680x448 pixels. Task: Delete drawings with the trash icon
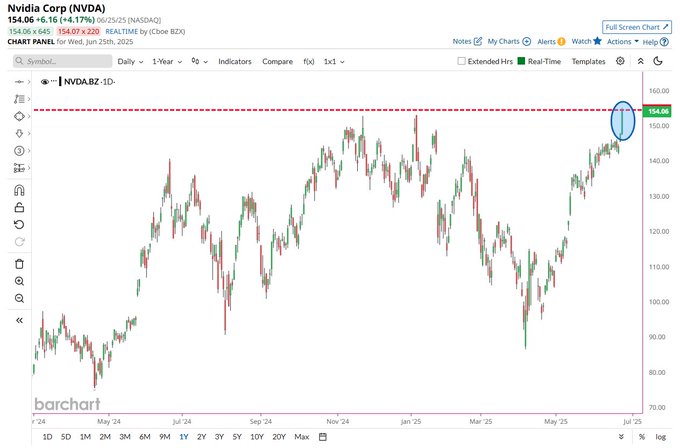point(19,264)
